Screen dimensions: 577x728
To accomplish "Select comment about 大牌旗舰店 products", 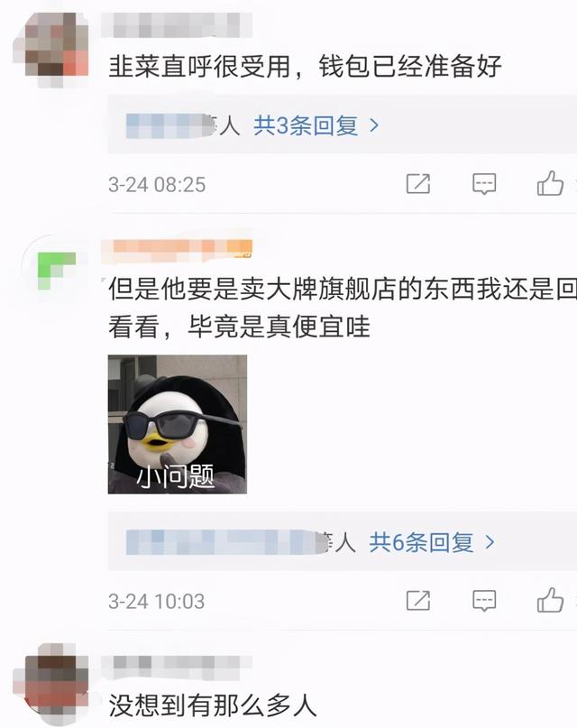I will 343,308.
